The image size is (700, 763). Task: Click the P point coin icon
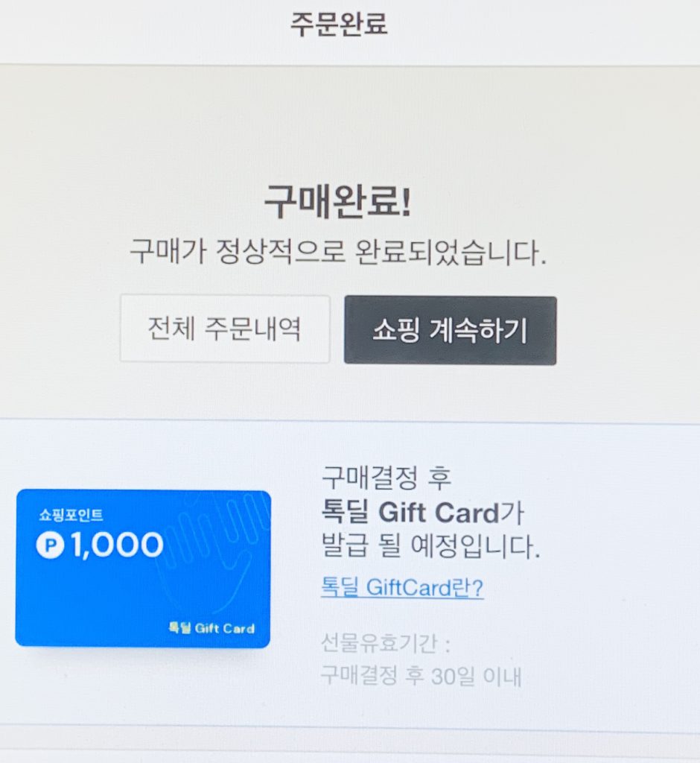tap(51, 545)
